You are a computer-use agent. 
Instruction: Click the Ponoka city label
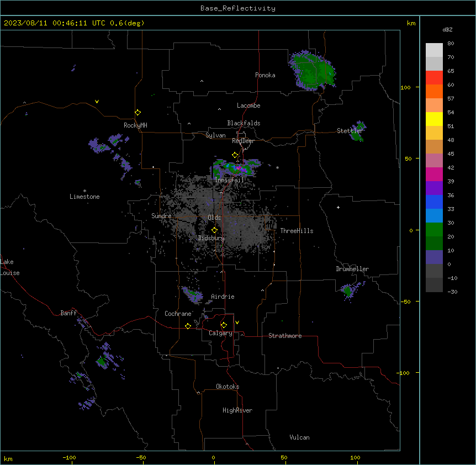click(265, 75)
